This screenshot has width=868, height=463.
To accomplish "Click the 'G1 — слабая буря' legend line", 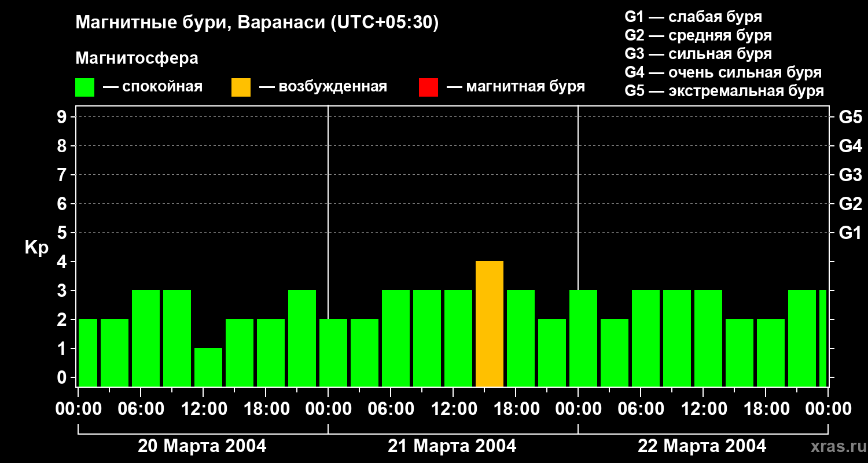I will tap(693, 17).
